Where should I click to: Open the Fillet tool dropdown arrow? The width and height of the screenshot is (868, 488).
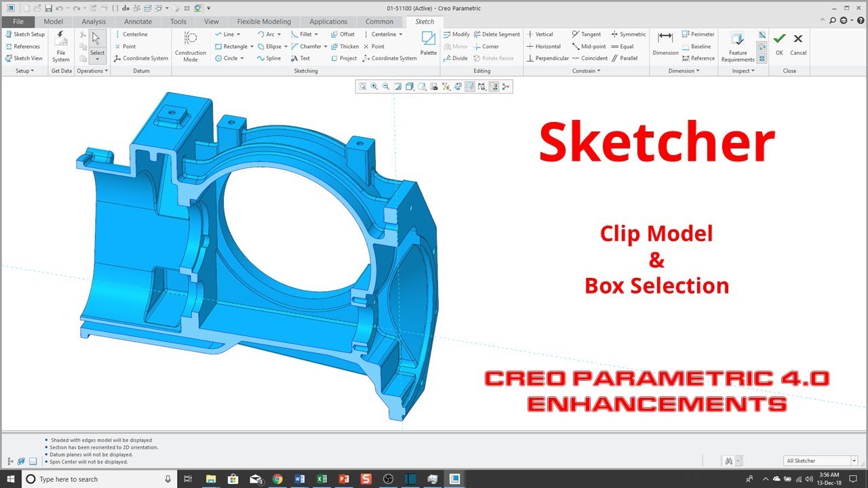coord(316,34)
